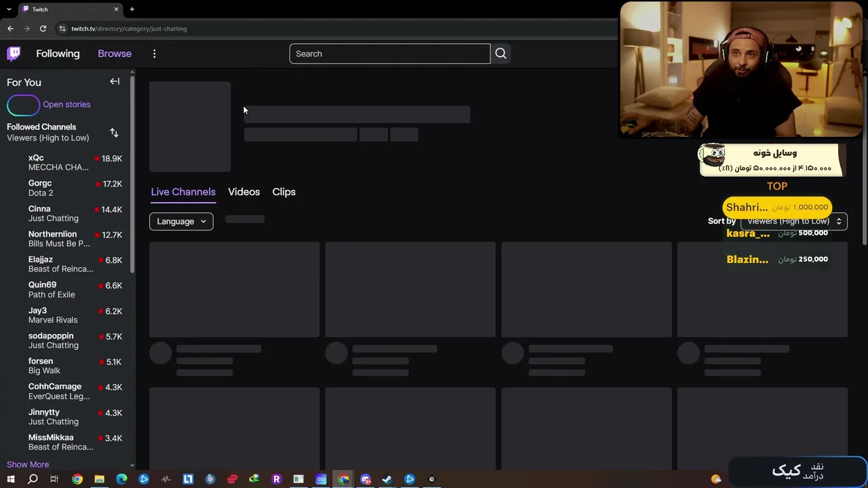
Task: Open Microsoft Edge from taskbar
Action: [x=121, y=479]
